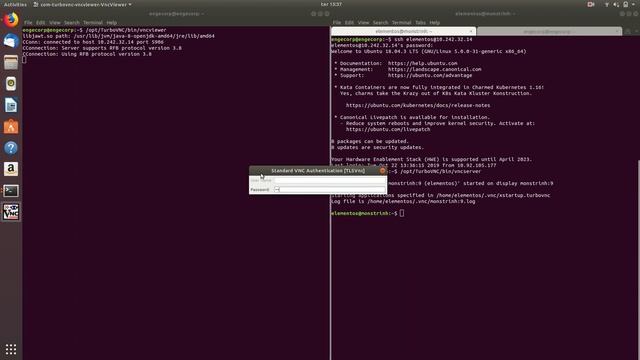Screen dimensions: 640x360
Task: Launch LibreOffice Writer from the dock
Action: [x=11, y=105]
